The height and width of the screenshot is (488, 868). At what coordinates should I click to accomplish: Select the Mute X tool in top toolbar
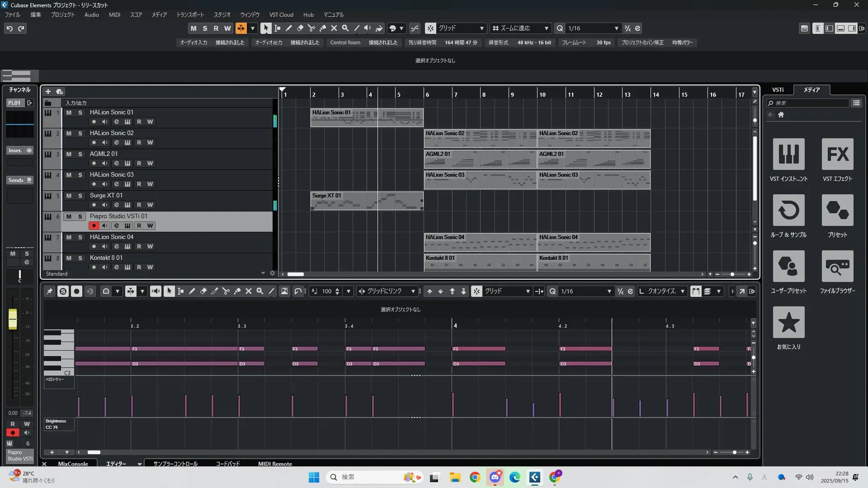(x=334, y=28)
